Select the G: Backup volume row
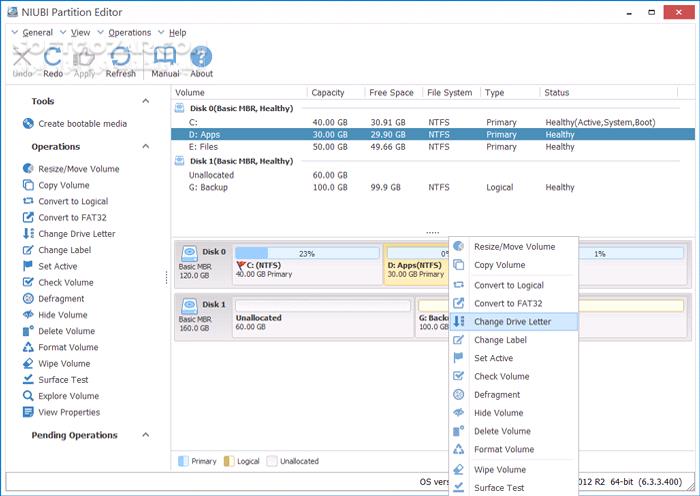Screen dimensions: 700x496 tap(433, 188)
